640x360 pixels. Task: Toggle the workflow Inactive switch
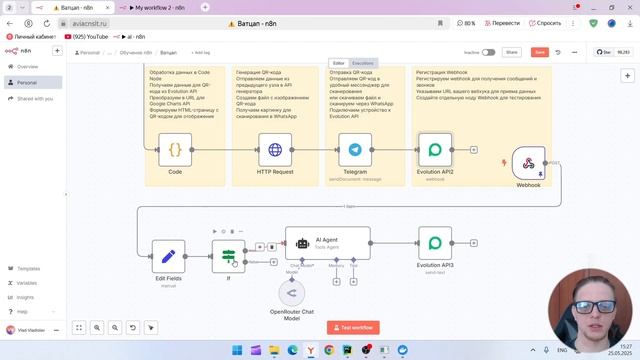point(488,52)
